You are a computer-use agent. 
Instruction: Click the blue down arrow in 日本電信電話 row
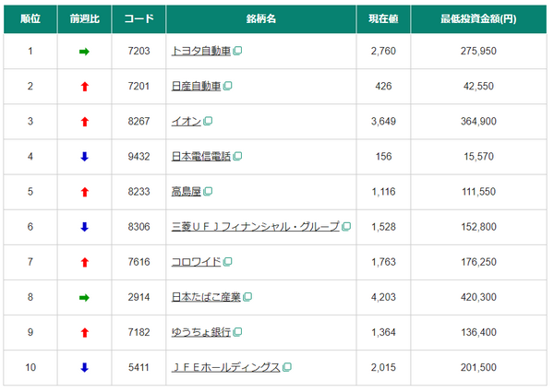click(84, 157)
